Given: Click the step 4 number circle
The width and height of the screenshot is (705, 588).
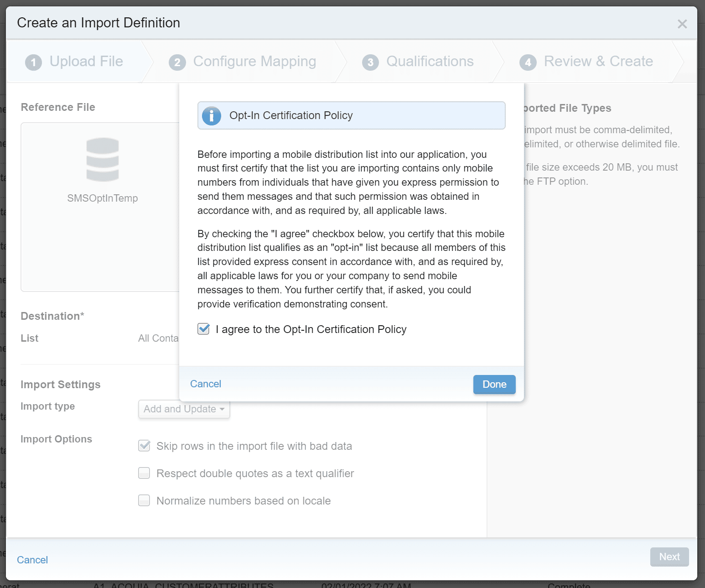Looking at the screenshot, I should pos(528,62).
